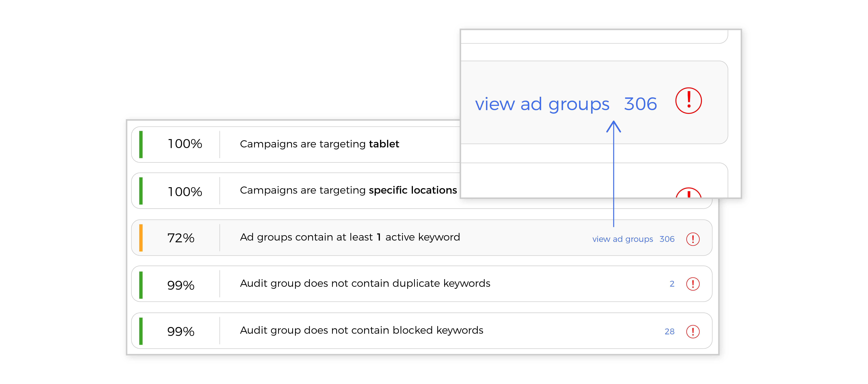
Task: Click the 99% score on blocked keywords row
Action: coord(181,332)
